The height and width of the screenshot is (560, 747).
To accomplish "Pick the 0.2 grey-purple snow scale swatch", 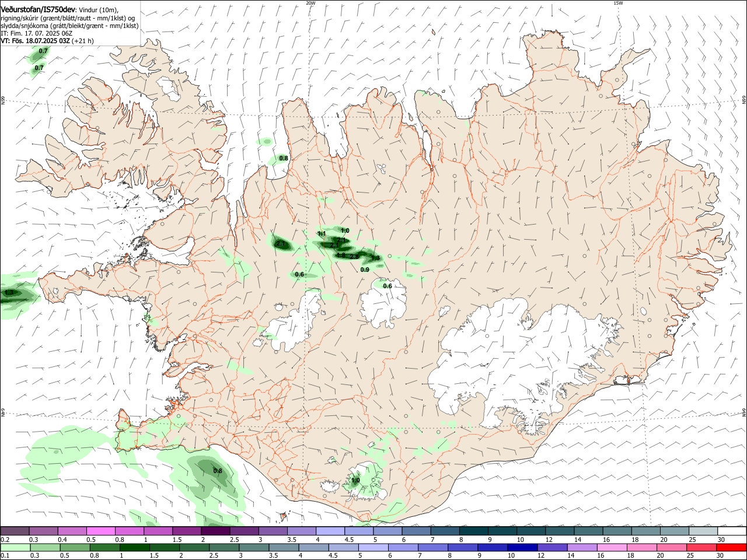I will pos(15,531).
